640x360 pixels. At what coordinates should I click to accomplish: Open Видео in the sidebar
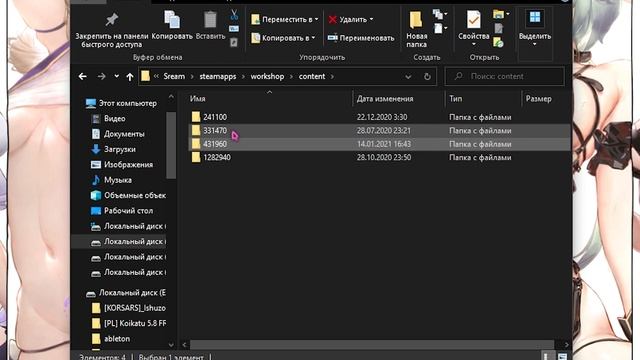tap(108, 119)
